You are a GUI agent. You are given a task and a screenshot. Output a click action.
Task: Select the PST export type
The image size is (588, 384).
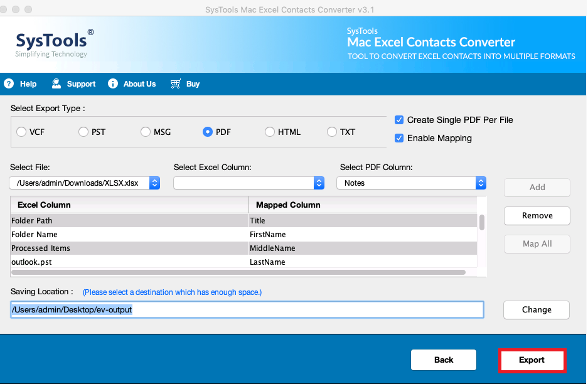83,132
